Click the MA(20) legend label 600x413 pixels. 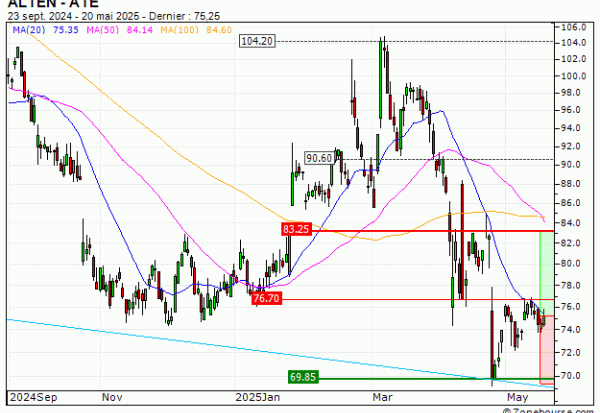(29, 30)
